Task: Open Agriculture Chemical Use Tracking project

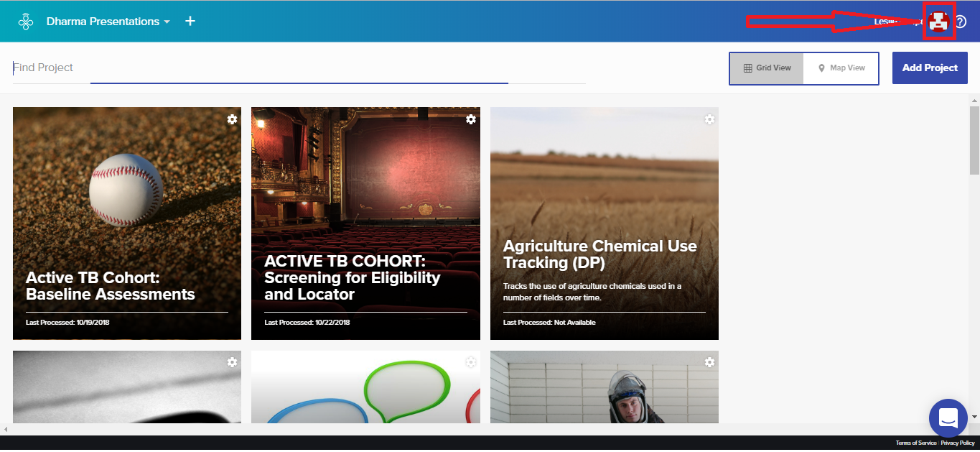Action: [605, 223]
